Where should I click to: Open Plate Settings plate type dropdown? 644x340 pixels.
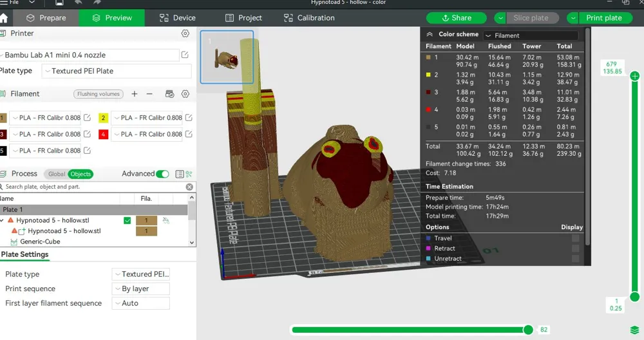click(x=141, y=274)
